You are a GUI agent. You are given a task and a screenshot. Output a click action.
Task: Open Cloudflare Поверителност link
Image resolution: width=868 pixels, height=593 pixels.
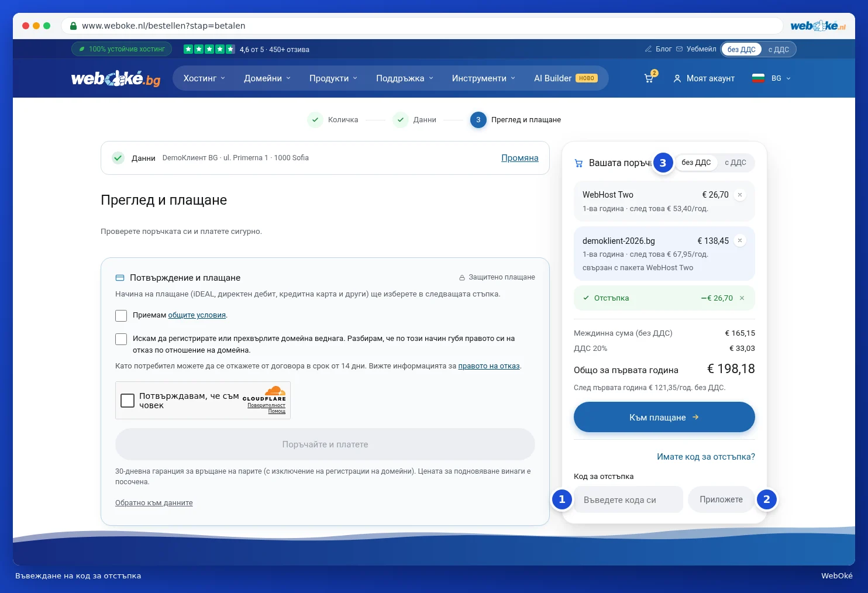pyautogui.click(x=266, y=405)
